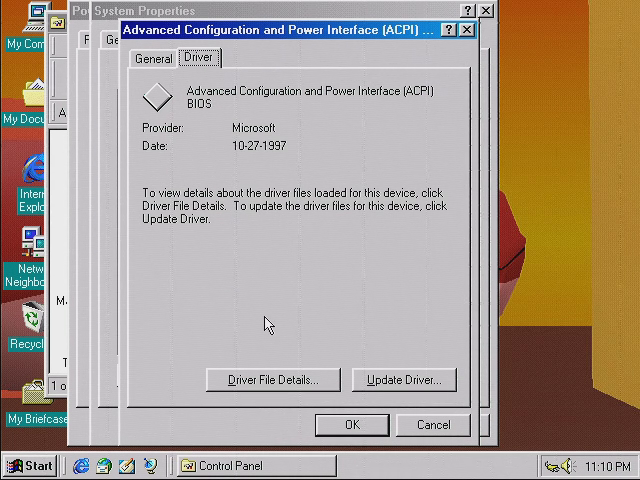The image size is (640, 480).
Task: Click the ACPI BIOS device diamond icon
Action: (158, 97)
